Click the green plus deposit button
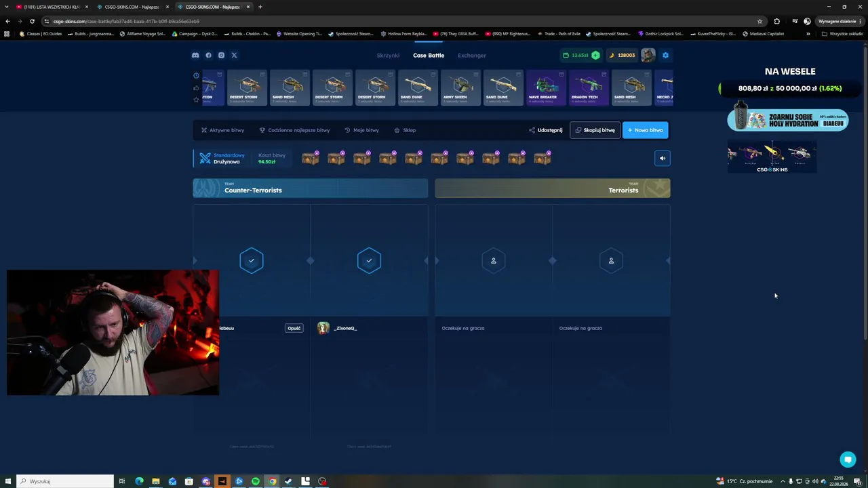 tap(595, 55)
